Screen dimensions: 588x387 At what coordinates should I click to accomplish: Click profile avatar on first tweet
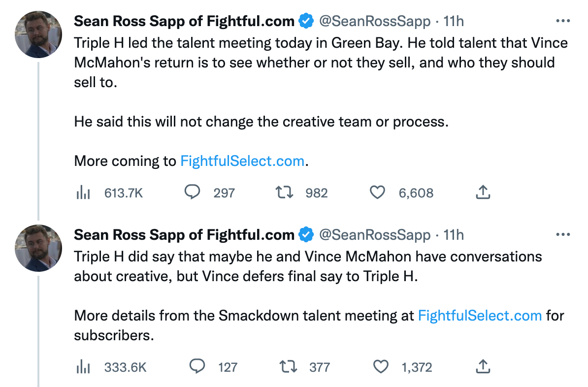tap(38, 34)
